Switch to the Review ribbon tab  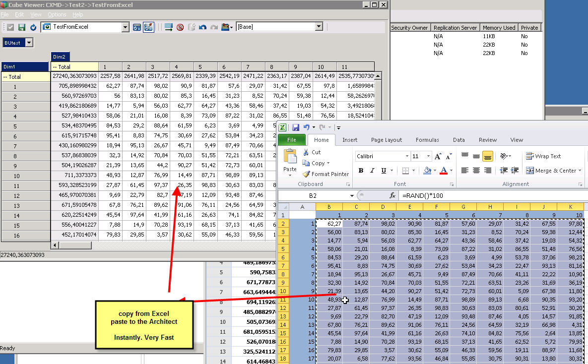[487, 140]
